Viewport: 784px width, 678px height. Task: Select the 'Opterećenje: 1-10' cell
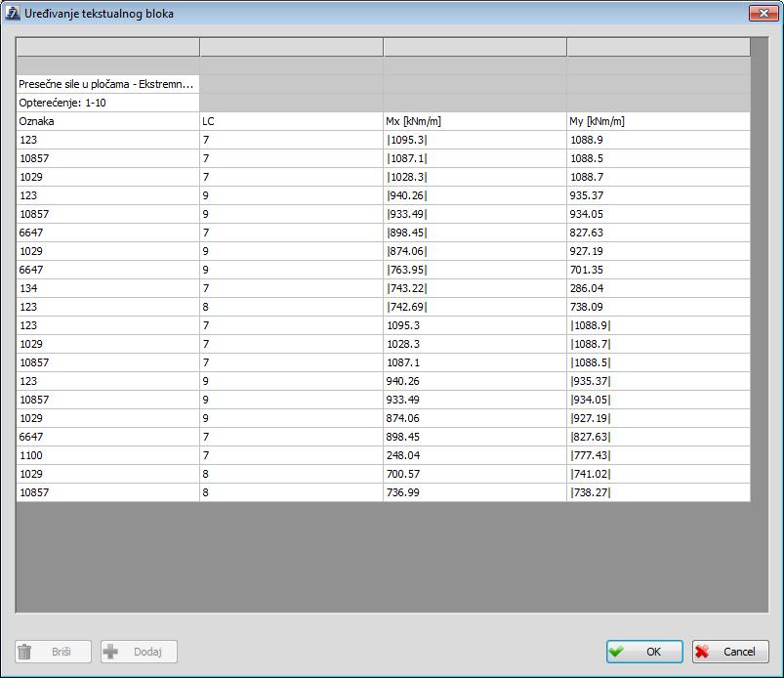tap(108, 103)
